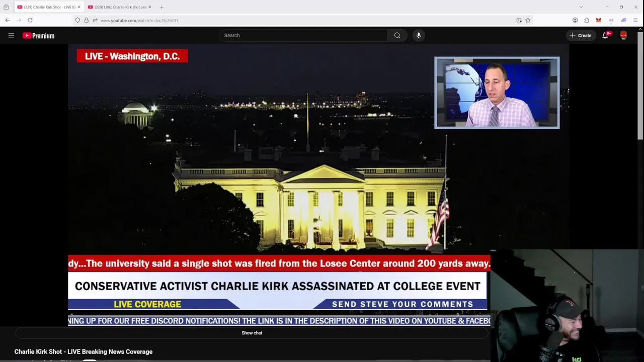The image size is (644, 362).
Task: Open the list all tabs chevron
Action: coord(581,7)
